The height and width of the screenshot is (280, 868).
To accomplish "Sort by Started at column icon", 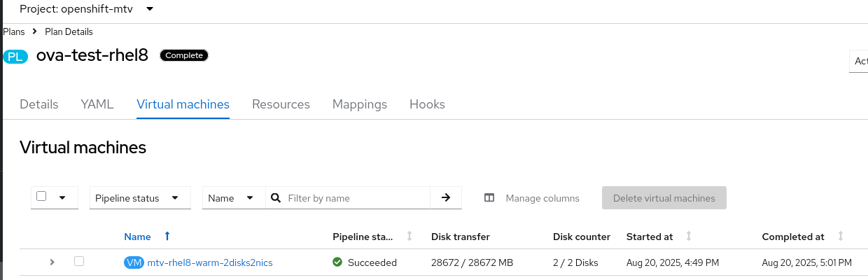I will (689, 237).
